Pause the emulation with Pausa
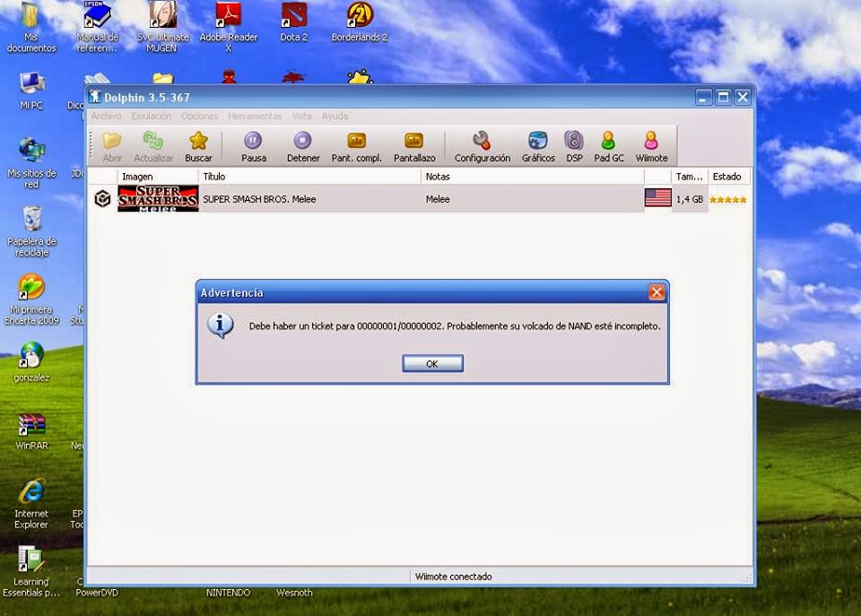This screenshot has height=616, width=861. tap(252, 143)
